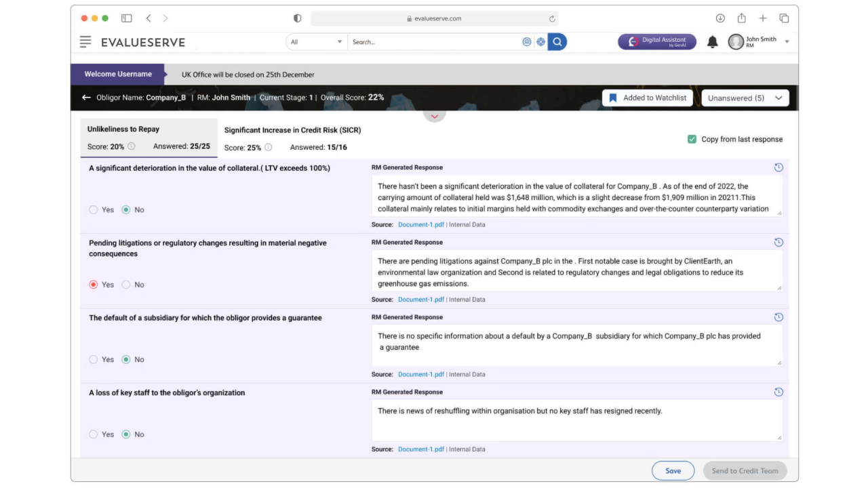Click the 'Overall Score: 22%' text

(353, 98)
